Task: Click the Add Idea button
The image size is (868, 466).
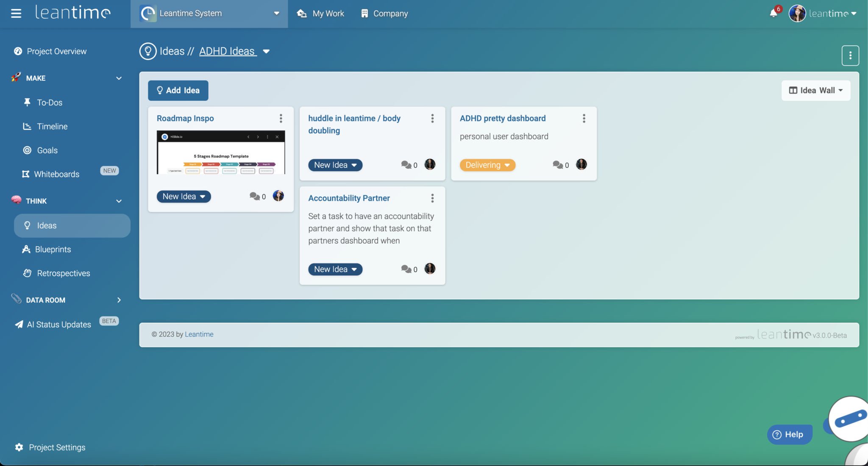Action: coord(178,90)
